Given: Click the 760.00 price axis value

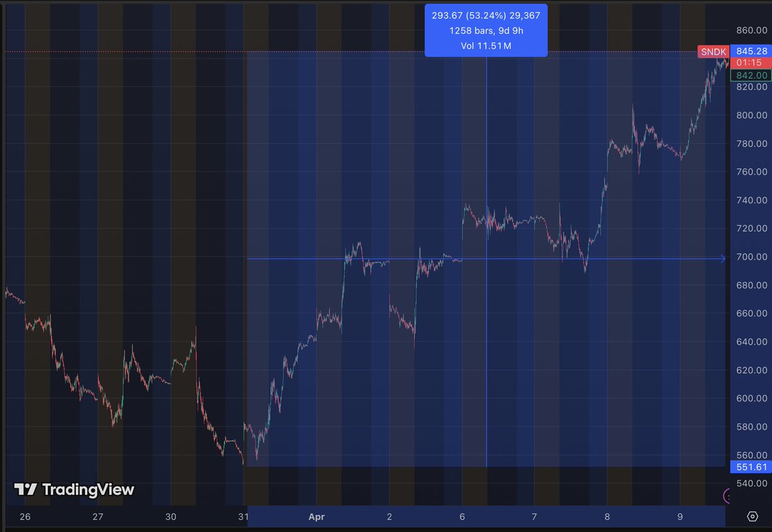Looking at the screenshot, I should pos(751,172).
